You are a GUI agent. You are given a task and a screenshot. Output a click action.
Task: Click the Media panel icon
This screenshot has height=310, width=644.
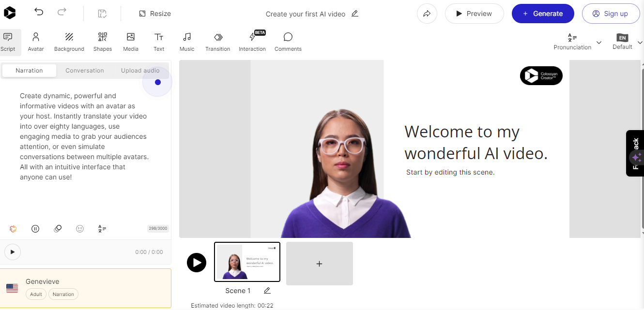(x=130, y=42)
